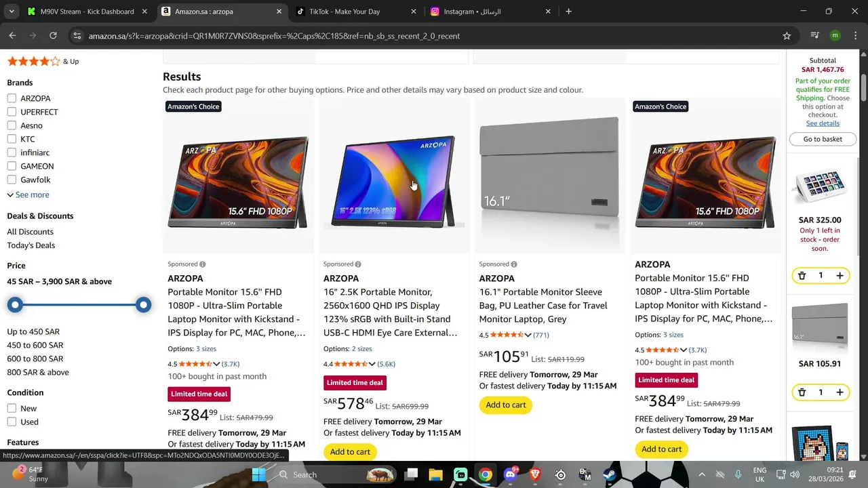The height and width of the screenshot is (488, 868).
Task: Check the New condition checkbox
Action: click(x=12, y=408)
